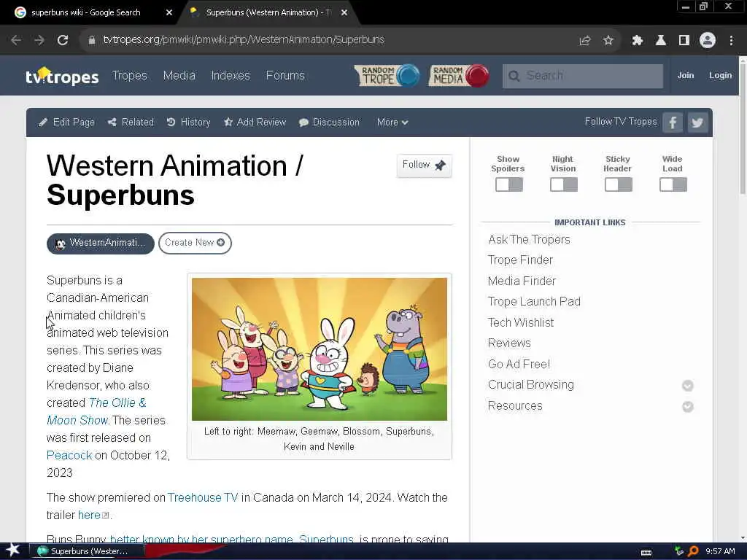Viewport: 747px width, 560px height.
Task: Follow the Peacock link
Action: pyautogui.click(x=69, y=455)
